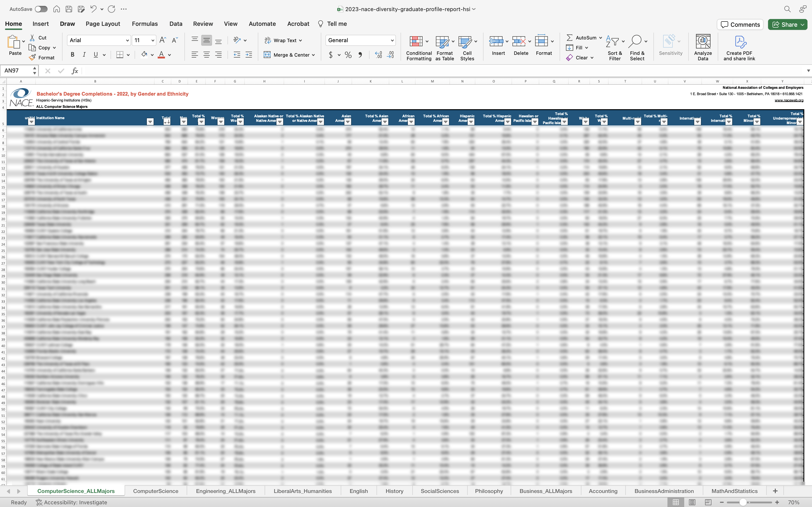The height and width of the screenshot is (507, 812).
Task: Toggle Underline formatting
Action: tap(96, 55)
